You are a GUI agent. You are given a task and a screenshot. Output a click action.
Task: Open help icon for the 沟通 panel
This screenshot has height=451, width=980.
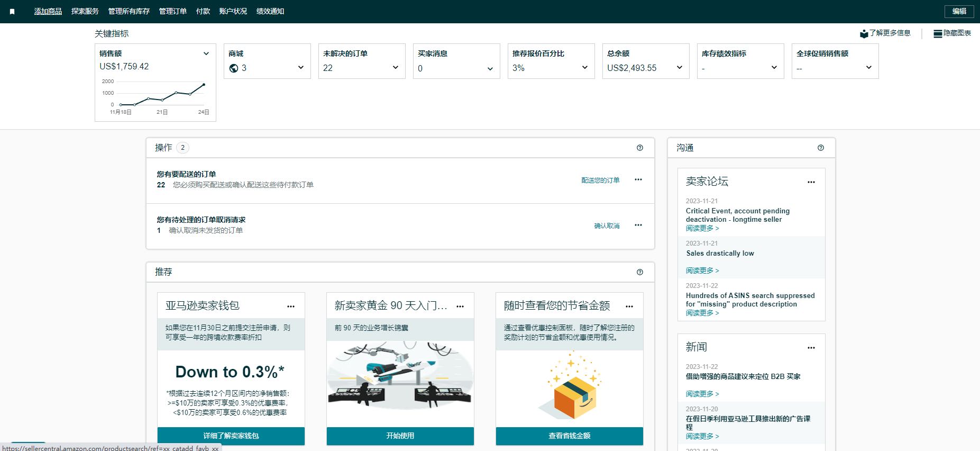pyautogui.click(x=821, y=148)
